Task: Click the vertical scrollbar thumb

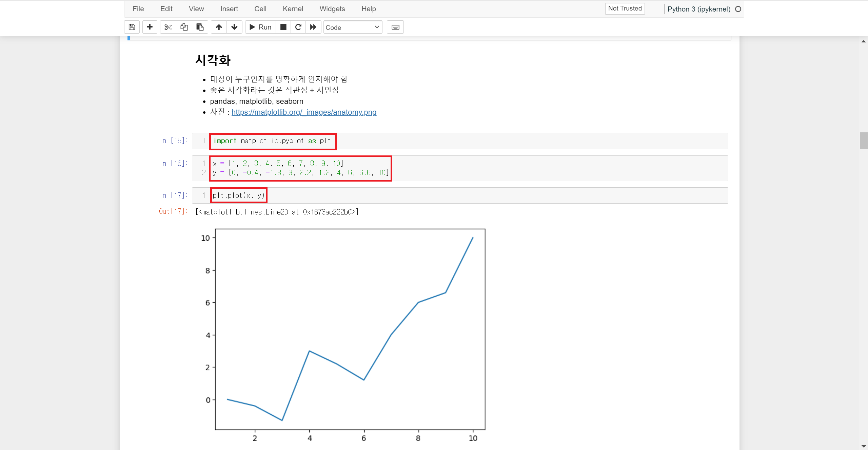Action: click(863, 140)
